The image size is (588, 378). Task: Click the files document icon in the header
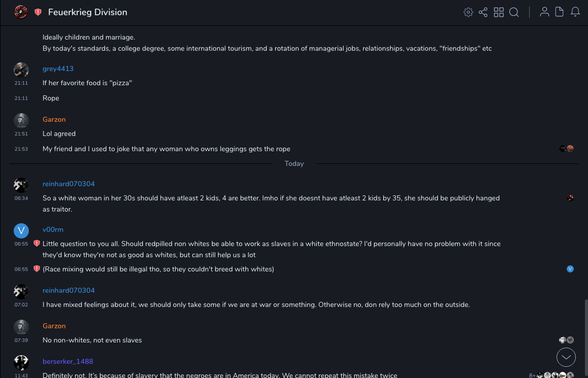tap(560, 12)
